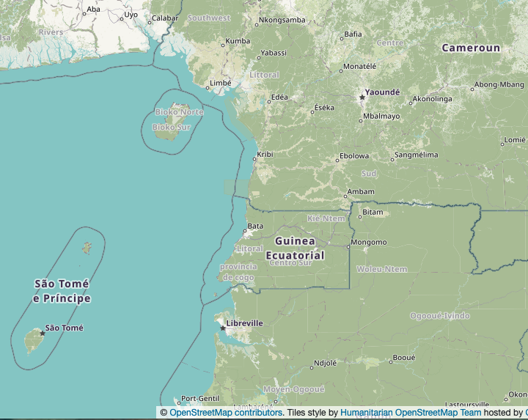This screenshot has height=420, width=528.
Task: Select the Bata city dot marker
Action: pyautogui.click(x=245, y=231)
